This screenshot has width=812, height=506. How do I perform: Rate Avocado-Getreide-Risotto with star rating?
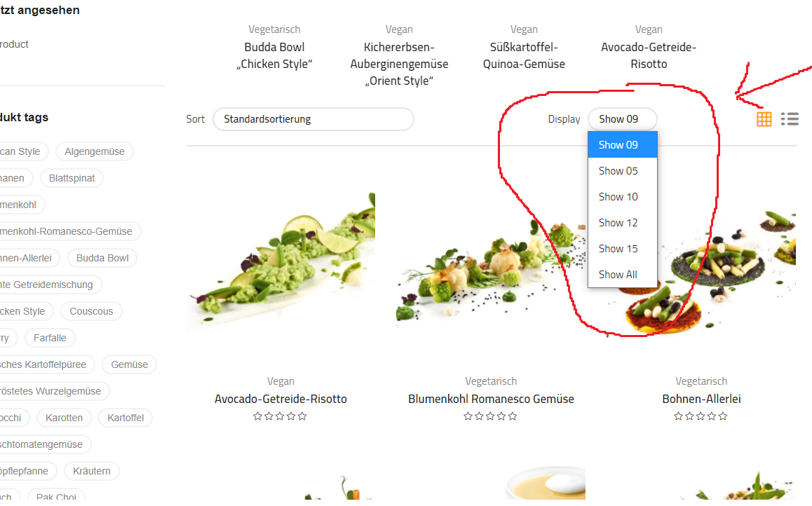click(280, 416)
